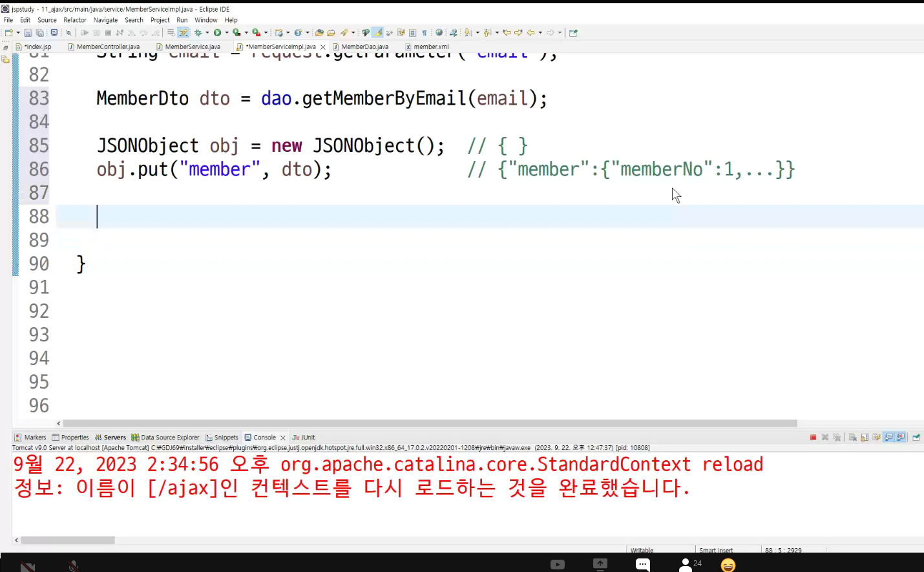924x572 pixels.
Task: Open the Terminal toolbar icon
Action: tap(54, 32)
